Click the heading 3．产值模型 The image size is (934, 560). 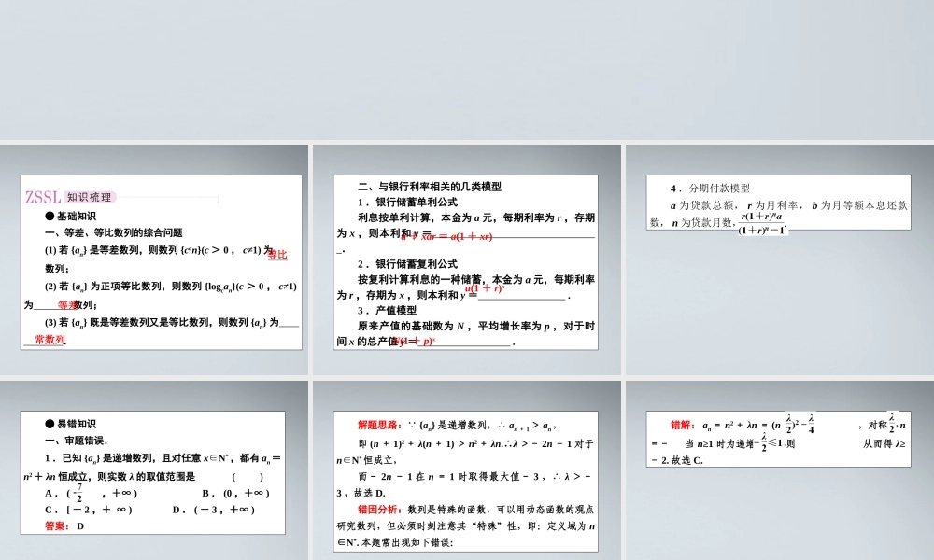tap(388, 311)
